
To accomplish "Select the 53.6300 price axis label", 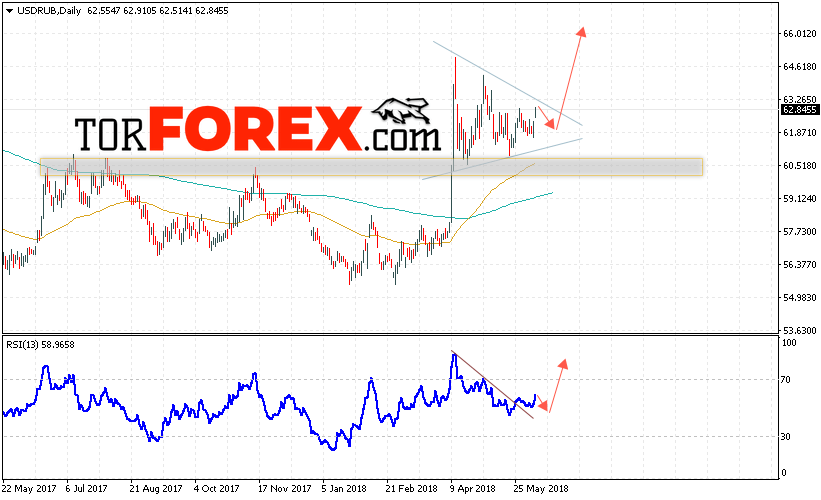I will point(800,330).
